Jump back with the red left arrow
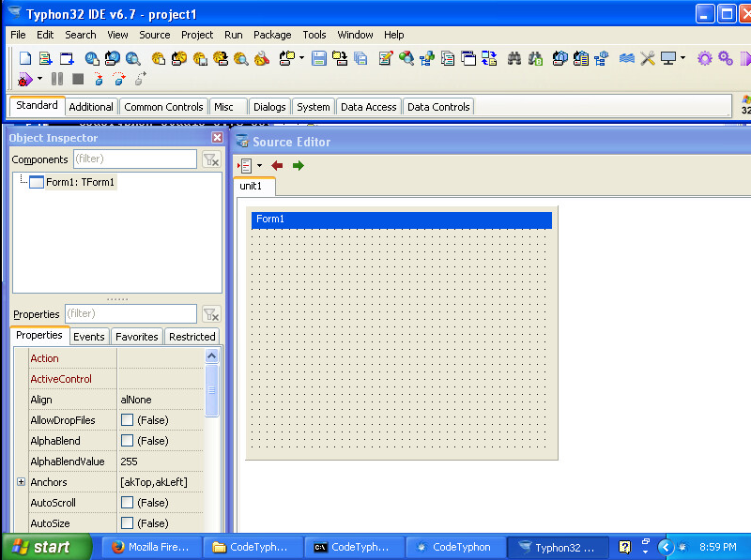 click(277, 165)
